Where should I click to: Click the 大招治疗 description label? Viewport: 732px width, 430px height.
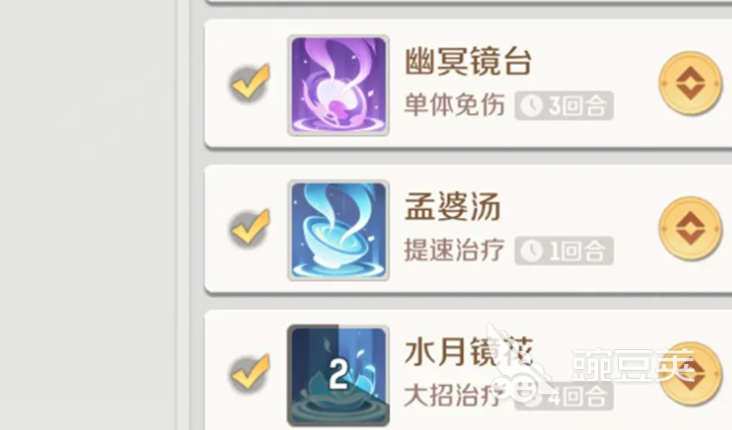click(454, 395)
